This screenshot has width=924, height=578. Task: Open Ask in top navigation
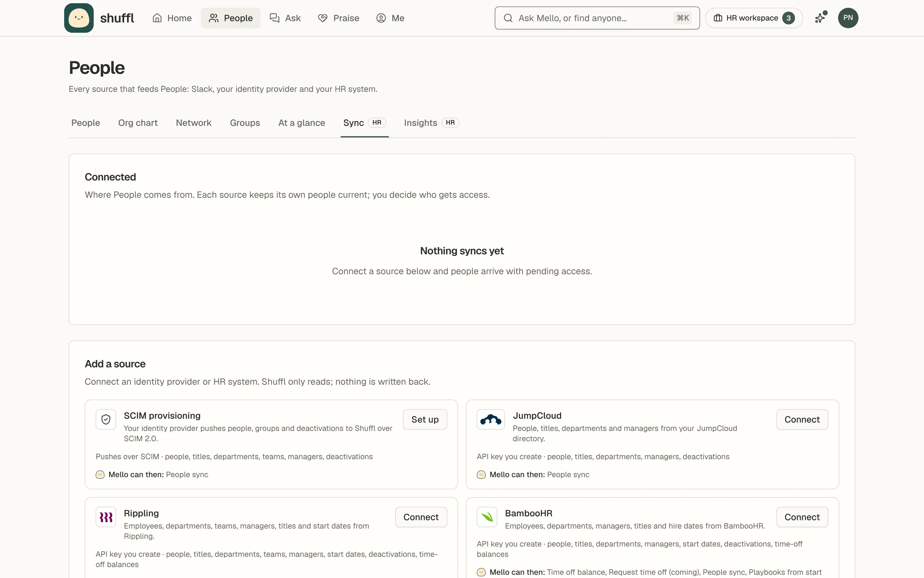285,18
